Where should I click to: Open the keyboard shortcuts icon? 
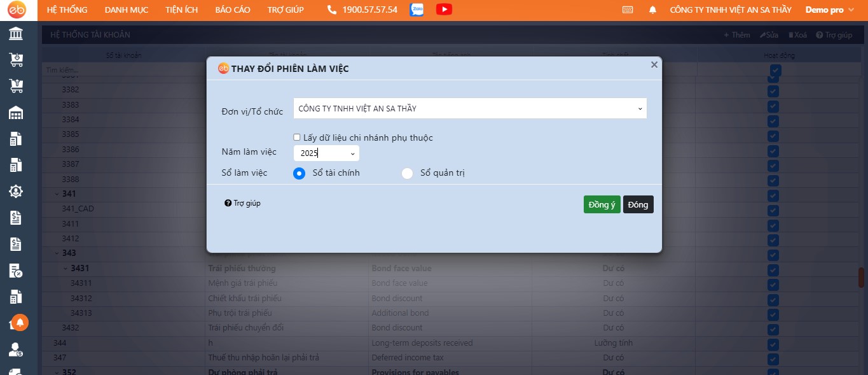click(x=628, y=10)
